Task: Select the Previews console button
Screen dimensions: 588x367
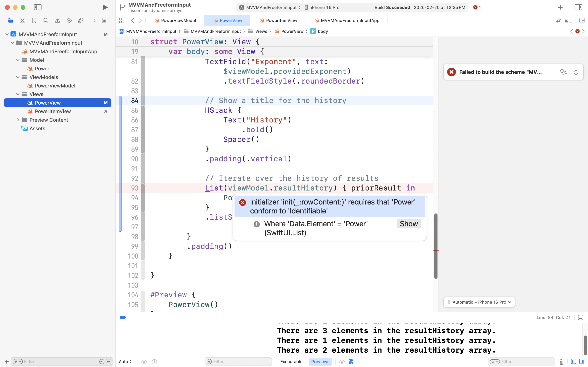Action: pyautogui.click(x=320, y=362)
